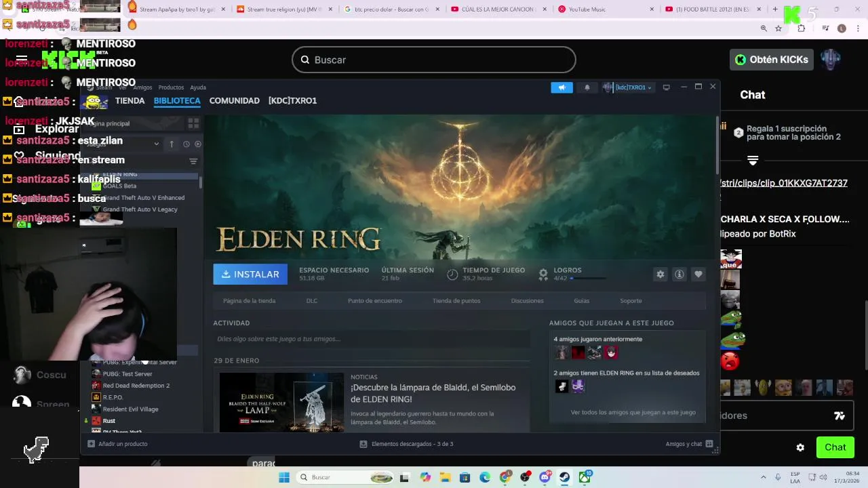Viewport: 868px width, 488px height.
Task: Open [KDC]TXRO1 profile tab
Action: [292, 100]
